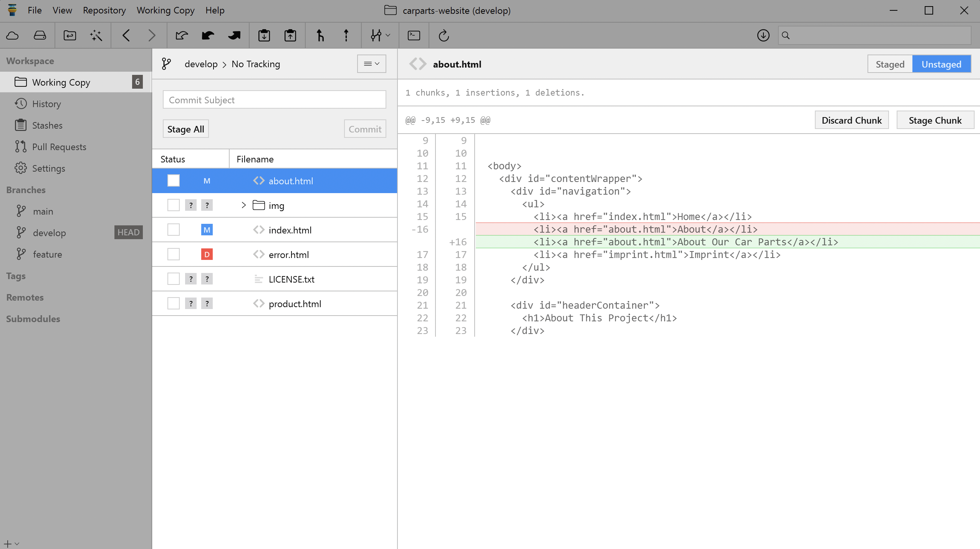This screenshot has height=549, width=980.
Task: Open the Repository menu
Action: [104, 10]
